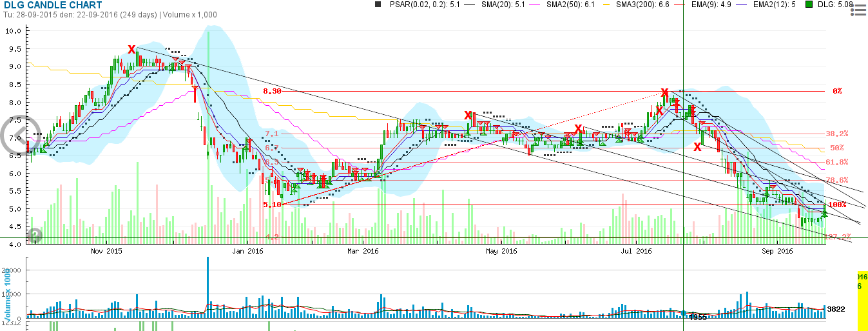
Task: Click the 1355 crosshair volume value
Action: 699,317
